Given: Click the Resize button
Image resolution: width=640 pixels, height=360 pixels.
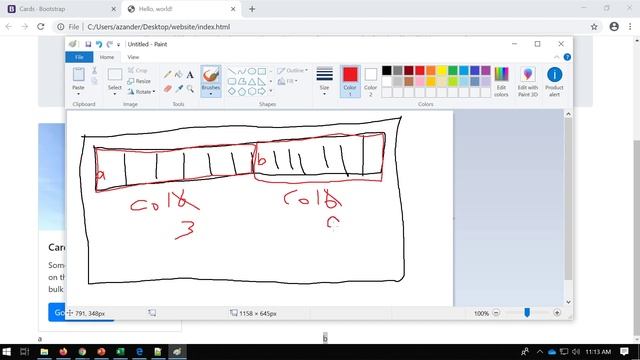Looking at the screenshot, I should (140, 81).
